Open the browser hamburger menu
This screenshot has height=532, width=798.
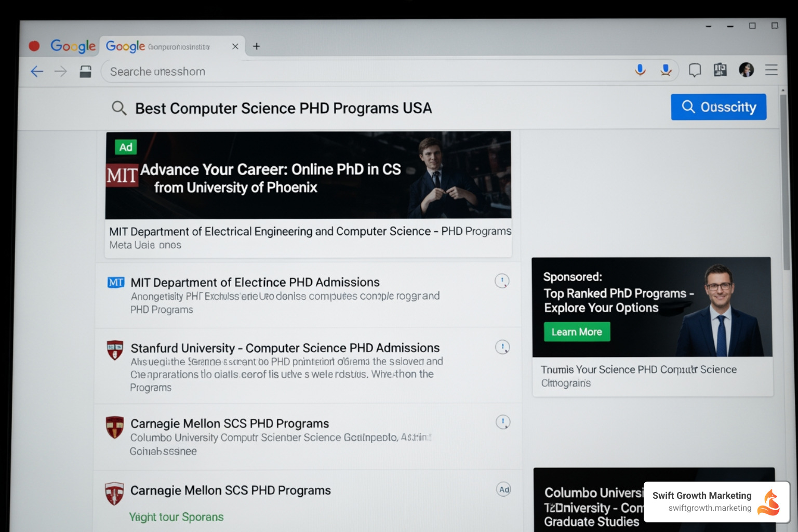tap(772, 70)
